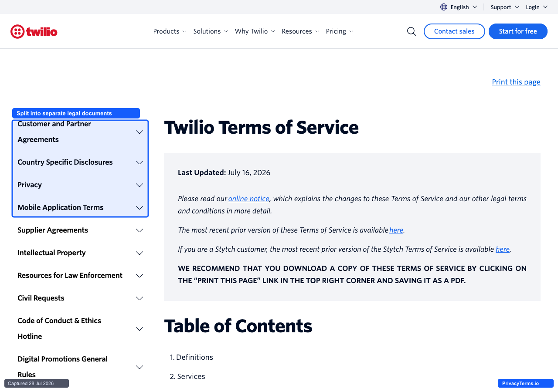Expand Civil Requests chevron
The height and width of the screenshot is (392, 558).
139,298
